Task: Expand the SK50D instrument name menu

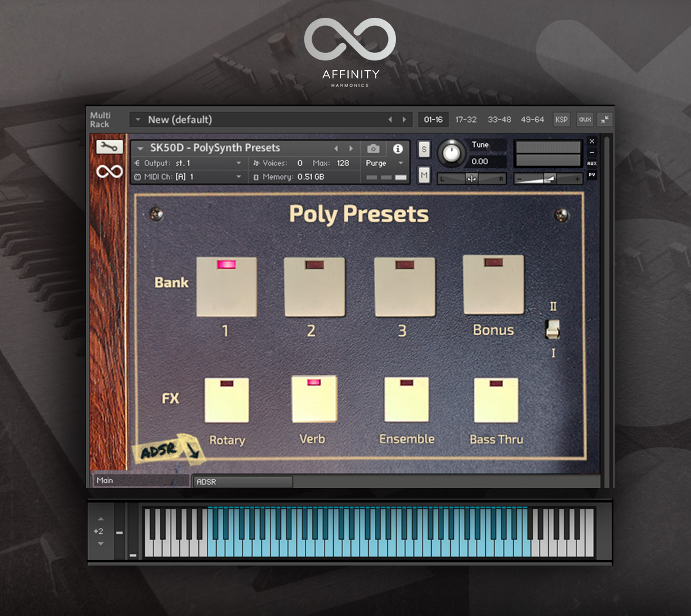Action: 140,148
